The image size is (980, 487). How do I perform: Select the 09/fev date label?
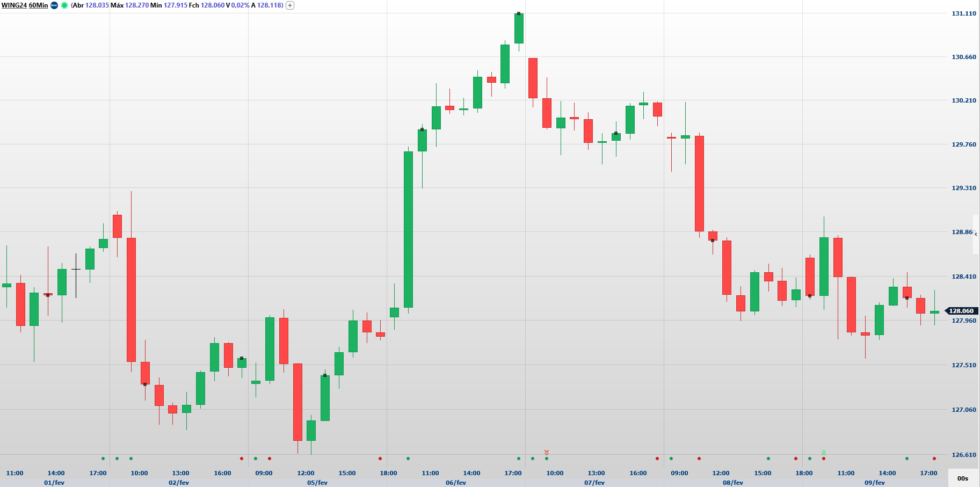tap(874, 483)
